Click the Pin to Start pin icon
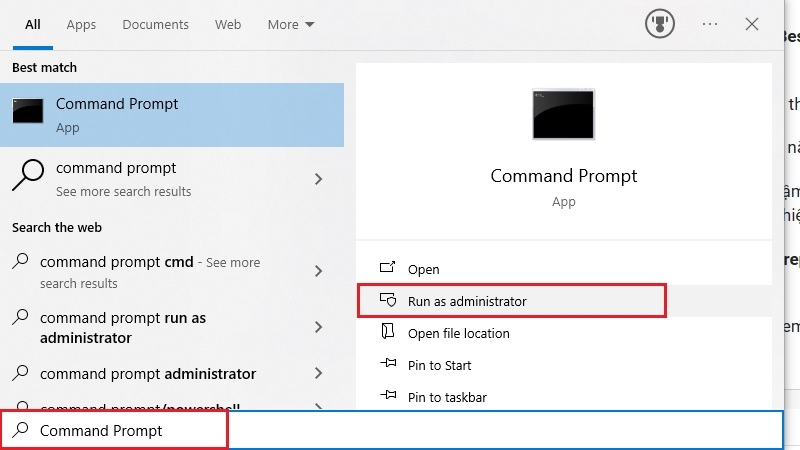This screenshot has height=450, width=800. click(x=388, y=363)
